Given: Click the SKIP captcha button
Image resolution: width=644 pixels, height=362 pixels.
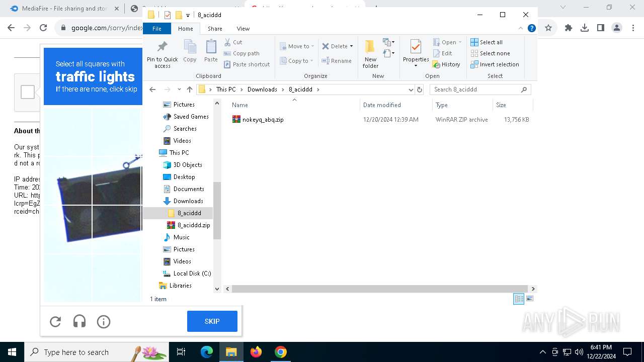Looking at the screenshot, I should point(212,321).
